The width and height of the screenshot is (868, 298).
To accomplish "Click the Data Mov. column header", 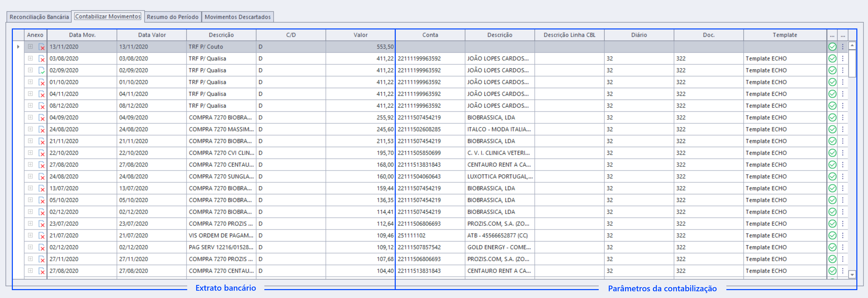I will 82,35.
